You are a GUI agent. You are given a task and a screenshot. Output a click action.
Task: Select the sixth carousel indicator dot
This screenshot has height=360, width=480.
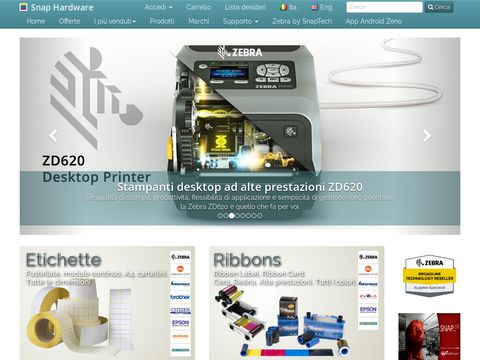click(x=249, y=216)
